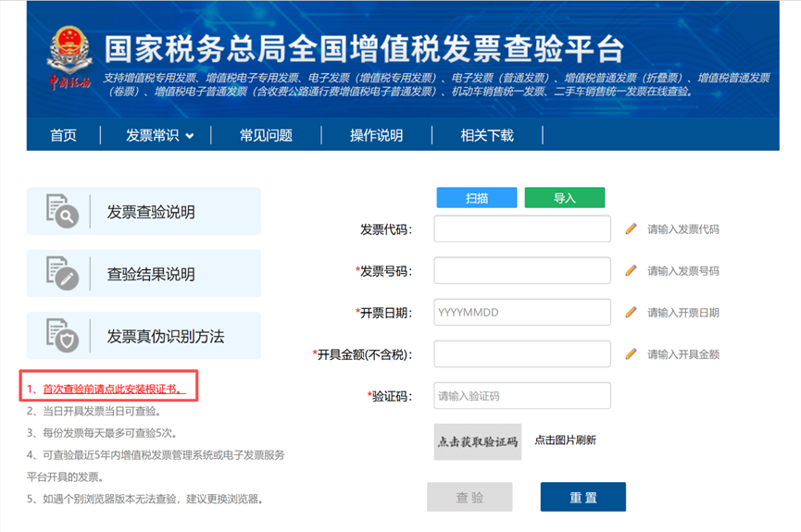
Task: Click the hint text 请输入发票代码
Action: point(683,229)
